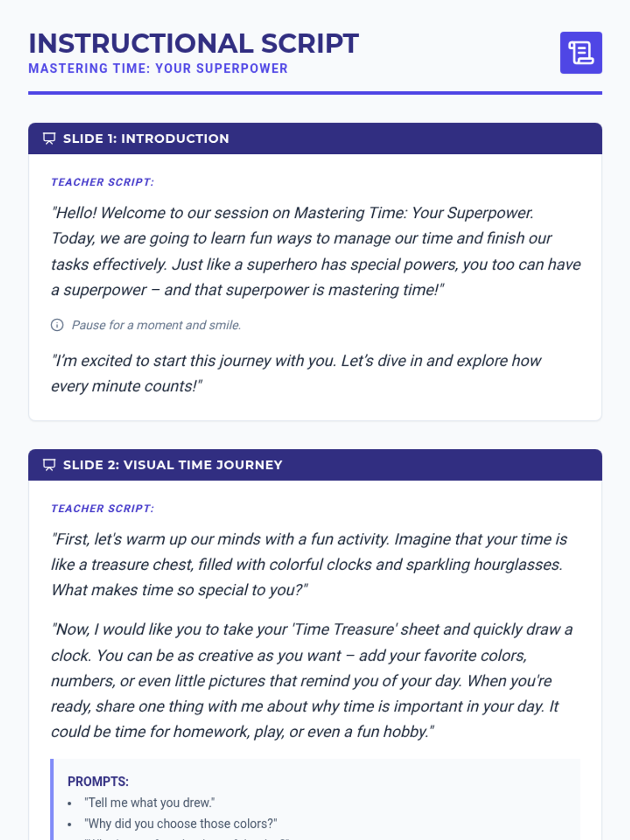Select the "Why did you choose those colors?" prompt
Viewport: 630px width, 840px height.
[181, 824]
